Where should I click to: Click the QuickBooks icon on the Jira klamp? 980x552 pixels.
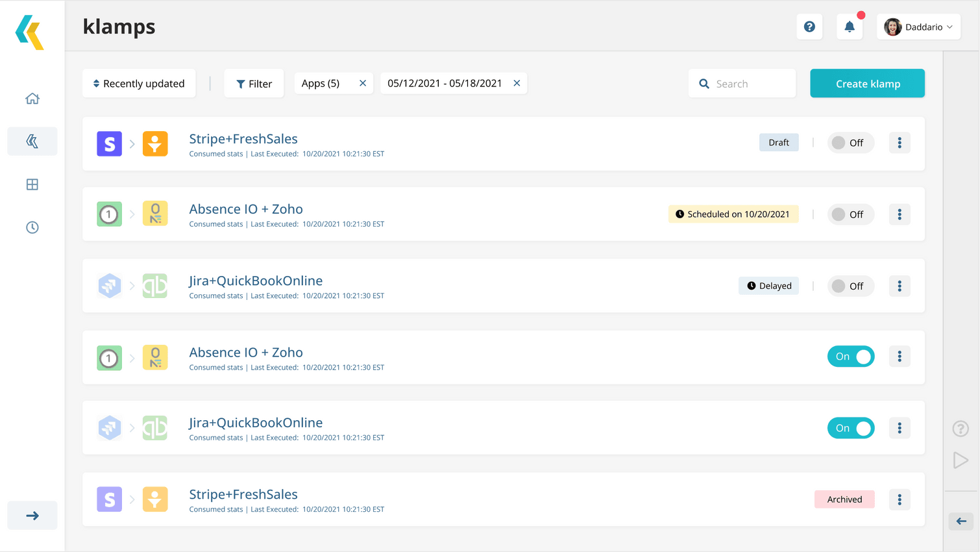155,285
